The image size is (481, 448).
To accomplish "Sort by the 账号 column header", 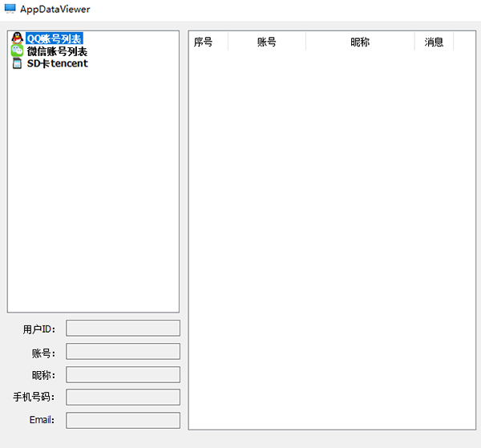I will 267,42.
